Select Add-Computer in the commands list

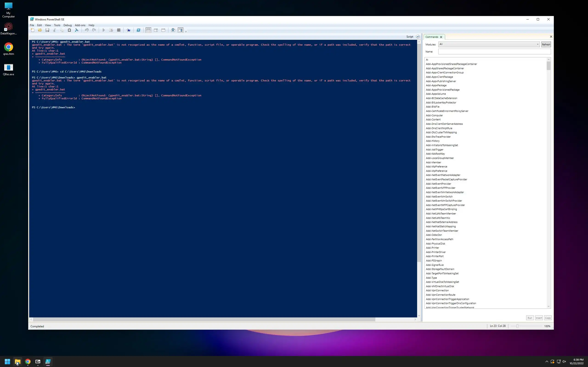[x=434, y=115]
